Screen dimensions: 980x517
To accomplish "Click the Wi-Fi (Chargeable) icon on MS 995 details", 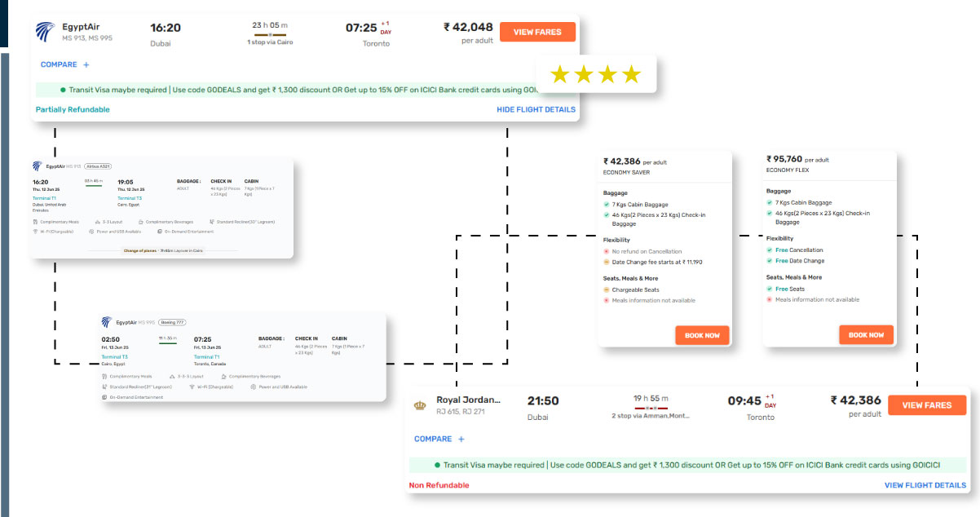I will pos(192,387).
